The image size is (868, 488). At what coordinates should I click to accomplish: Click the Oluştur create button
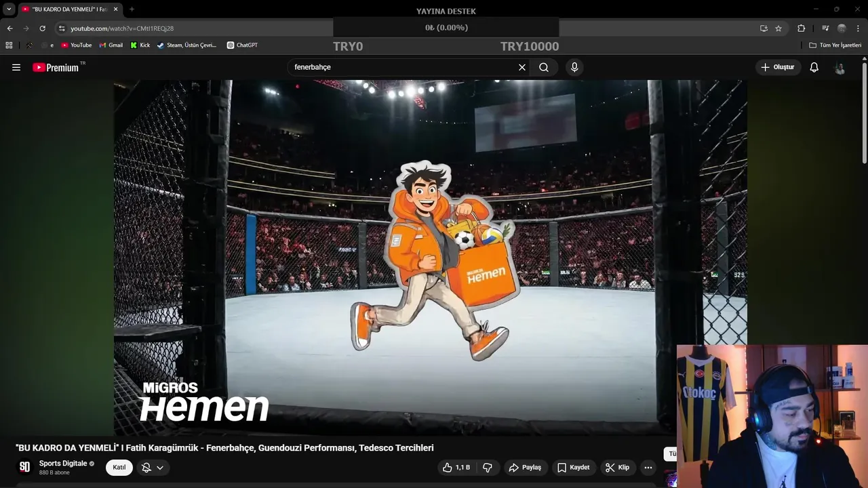point(777,67)
